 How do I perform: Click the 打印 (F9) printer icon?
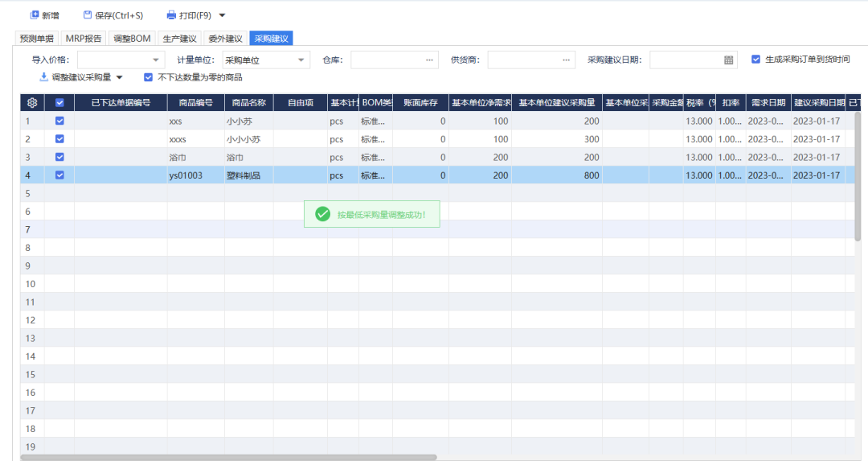pos(171,15)
